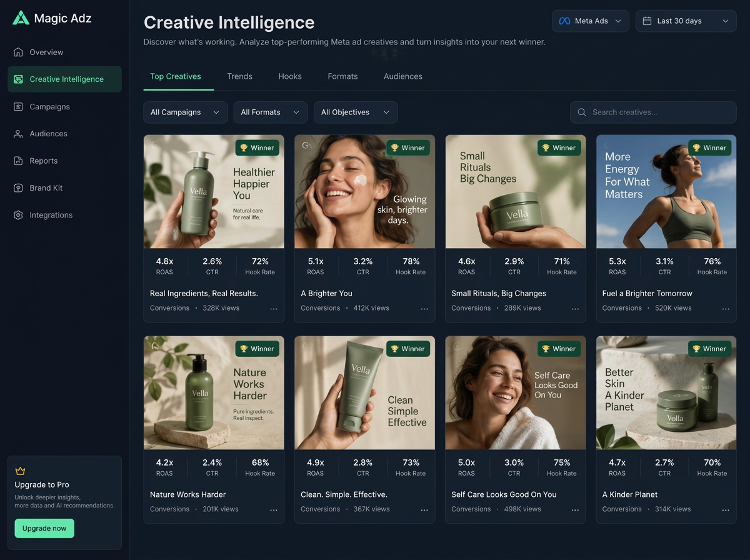Click the Brand Kit sidebar icon
The image size is (750, 560).
click(18, 188)
